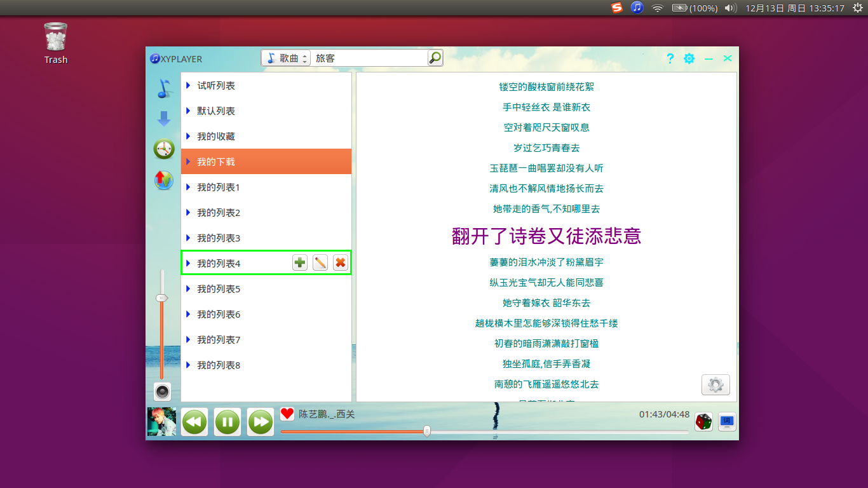Screen dimensions: 868x488
Task: Click the globe with red arrow icon
Action: tap(164, 180)
